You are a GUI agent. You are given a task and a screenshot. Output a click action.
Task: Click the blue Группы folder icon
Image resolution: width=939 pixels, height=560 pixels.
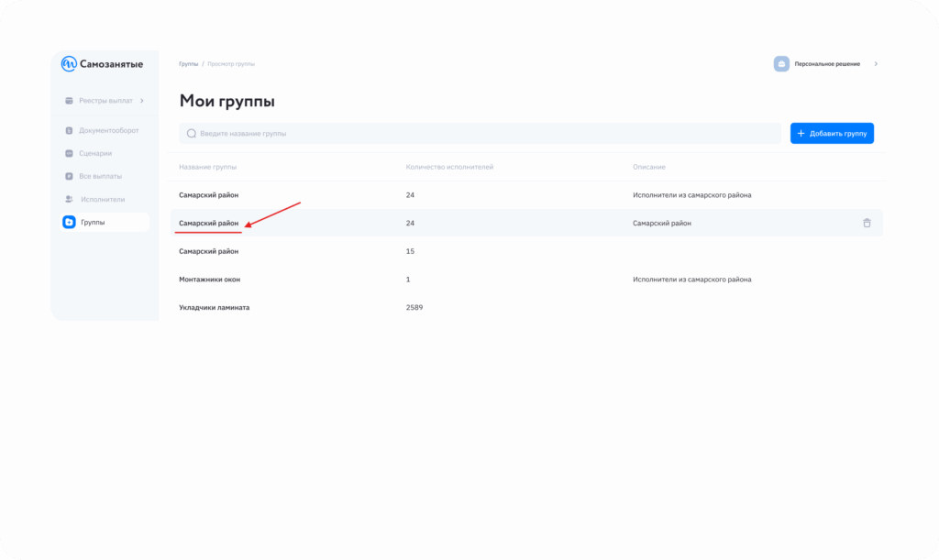[69, 222]
